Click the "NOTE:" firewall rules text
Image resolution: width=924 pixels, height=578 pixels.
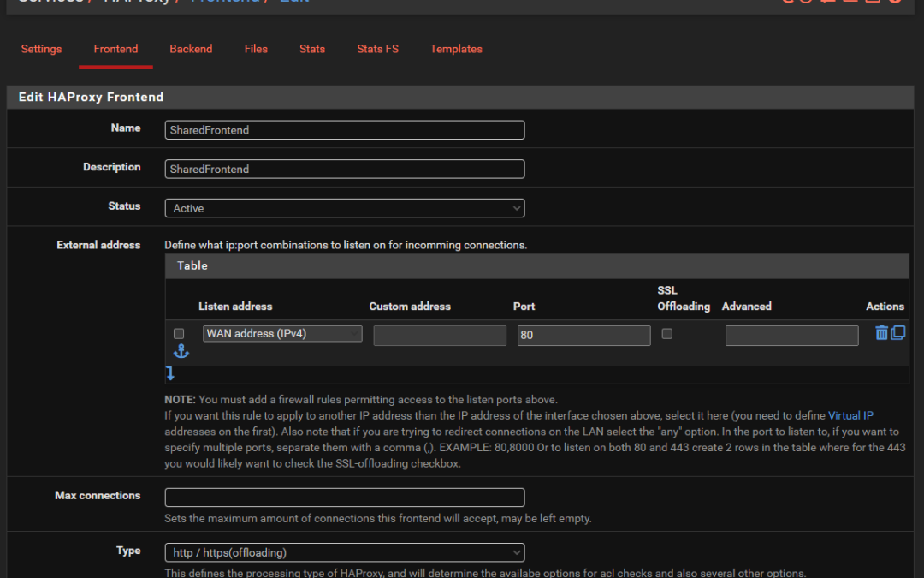tap(361, 400)
